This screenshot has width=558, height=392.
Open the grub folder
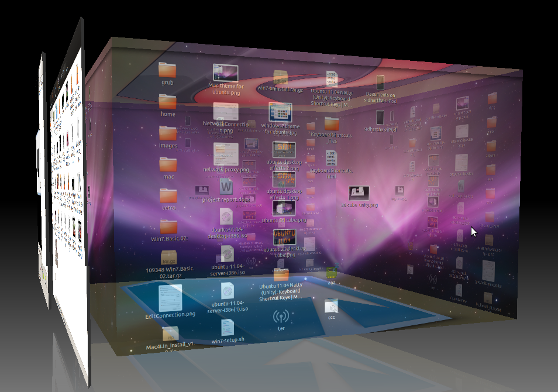167,70
